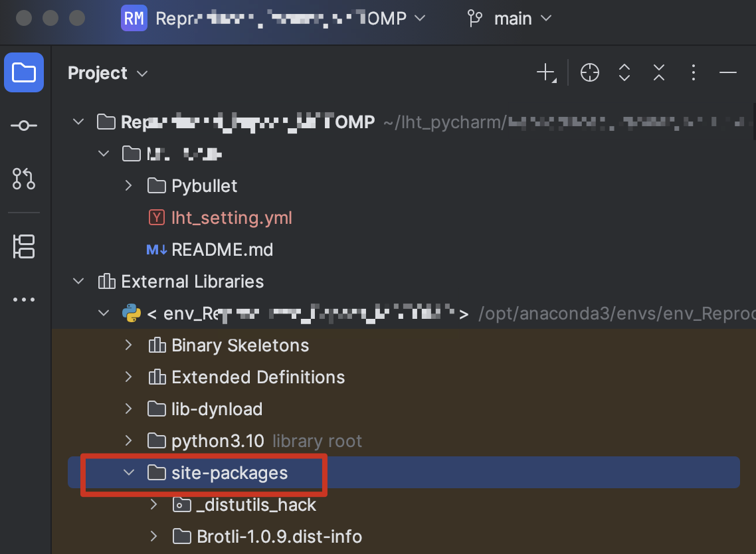Select the README.md file
756x554 pixels.
222,250
